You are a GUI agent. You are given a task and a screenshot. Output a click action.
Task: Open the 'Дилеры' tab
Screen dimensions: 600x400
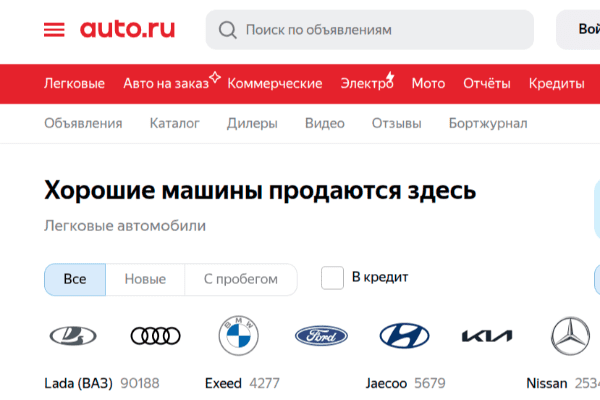[252, 123]
